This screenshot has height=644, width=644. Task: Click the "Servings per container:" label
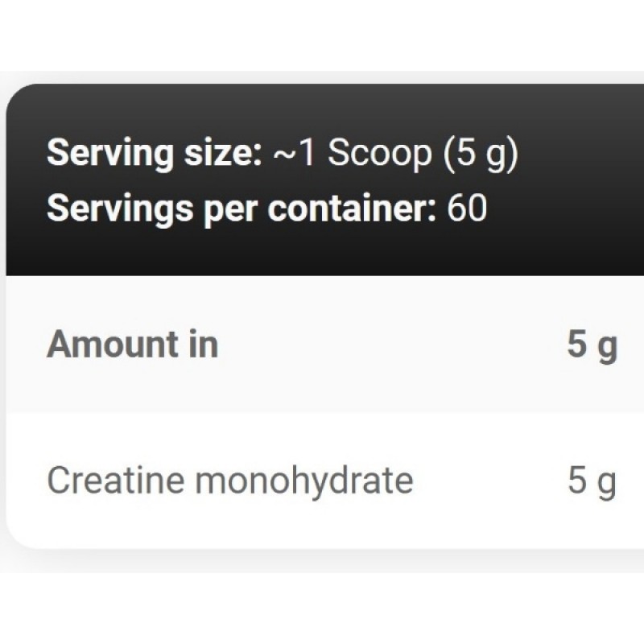click(242, 208)
